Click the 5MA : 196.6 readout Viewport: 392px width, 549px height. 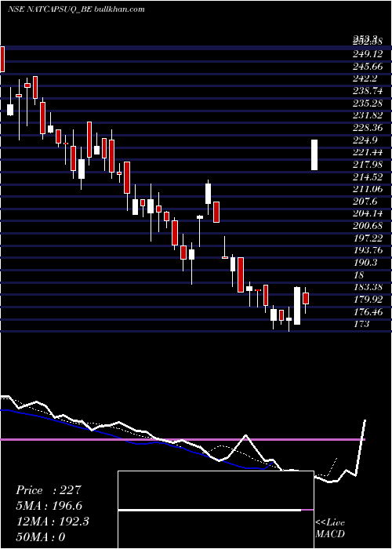49,506
